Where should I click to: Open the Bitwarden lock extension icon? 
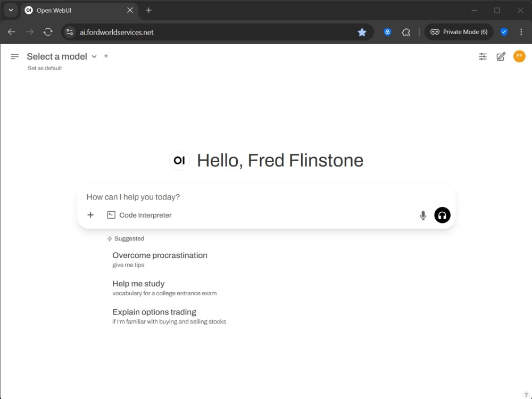click(387, 32)
